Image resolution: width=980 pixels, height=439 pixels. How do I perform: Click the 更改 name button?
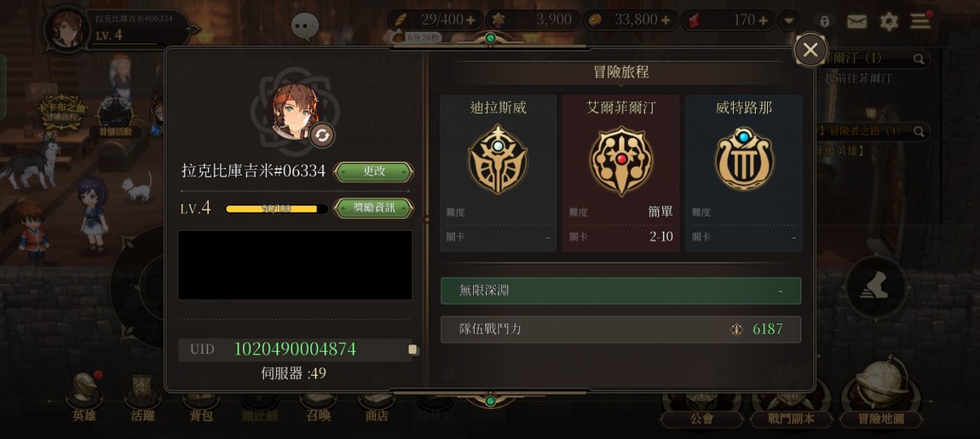tap(374, 171)
